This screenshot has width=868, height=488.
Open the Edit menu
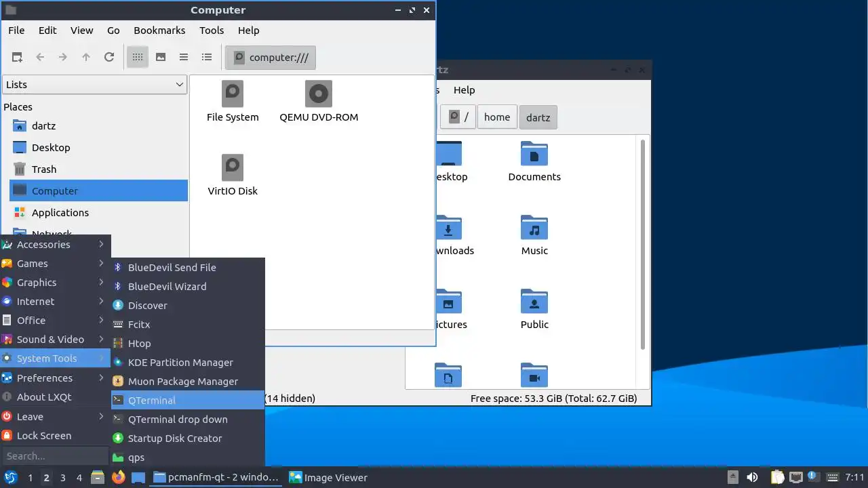tap(47, 30)
